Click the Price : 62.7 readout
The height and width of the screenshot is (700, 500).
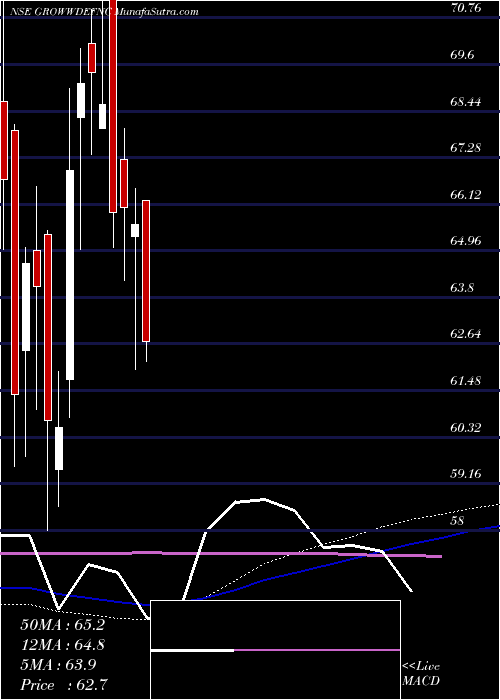click(x=64, y=684)
